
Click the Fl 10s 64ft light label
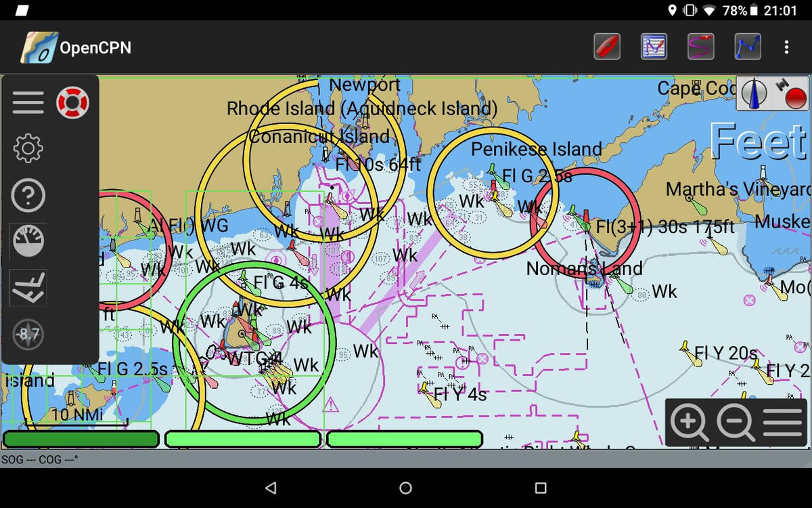pyautogui.click(x=378, y=164)
